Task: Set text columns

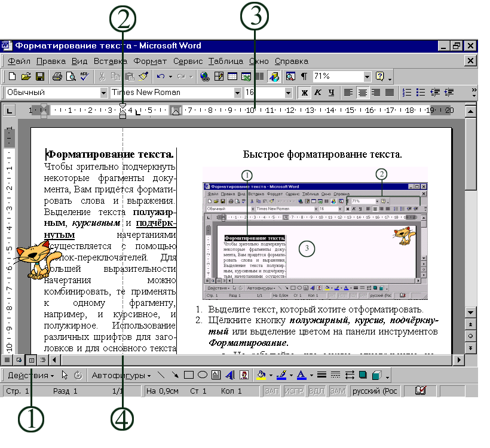Action: coord(259,76)
